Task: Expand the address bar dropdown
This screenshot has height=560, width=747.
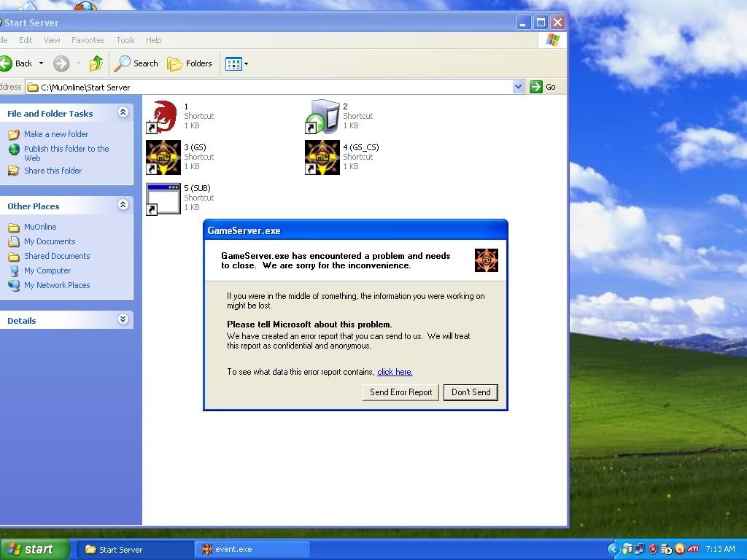Action: [x=518, y=87]
